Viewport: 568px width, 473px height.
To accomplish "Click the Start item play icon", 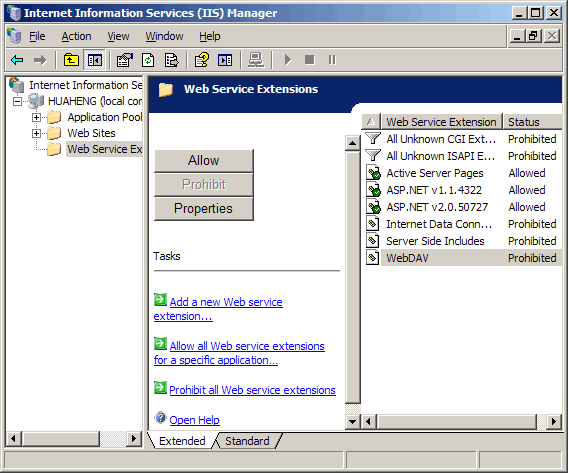I will pos(288,60).
